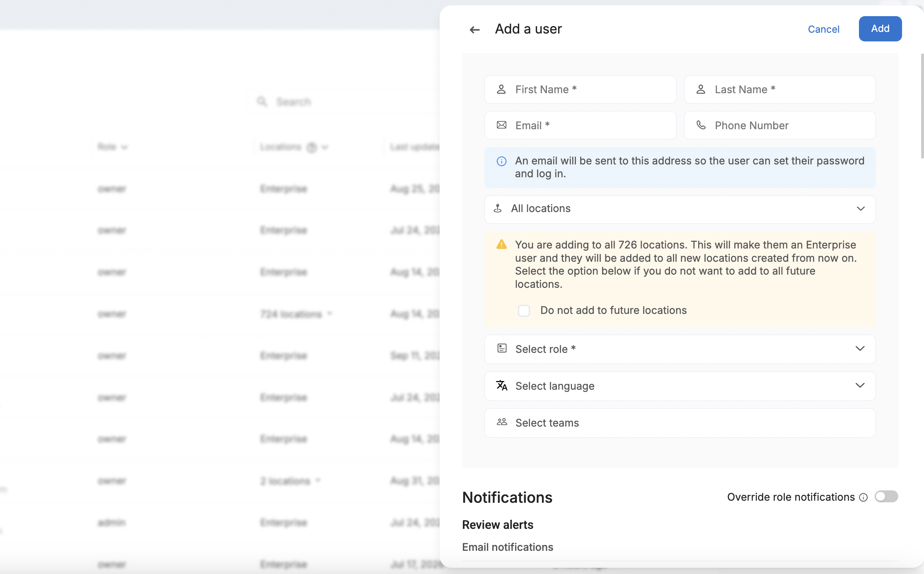Expand the Select language dropdown
The image size is (924, 574).
pyautogui.click(x=680, y=386)
